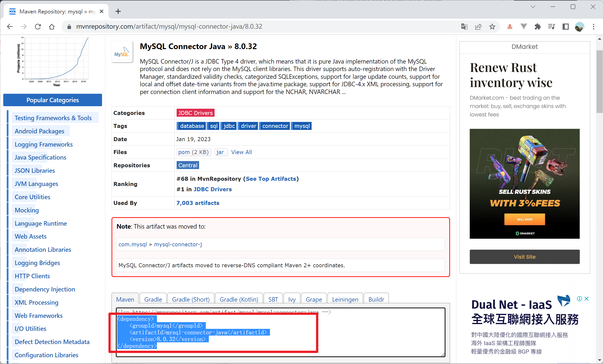
Task: Open the Central repository link
Action: point(188,165)
